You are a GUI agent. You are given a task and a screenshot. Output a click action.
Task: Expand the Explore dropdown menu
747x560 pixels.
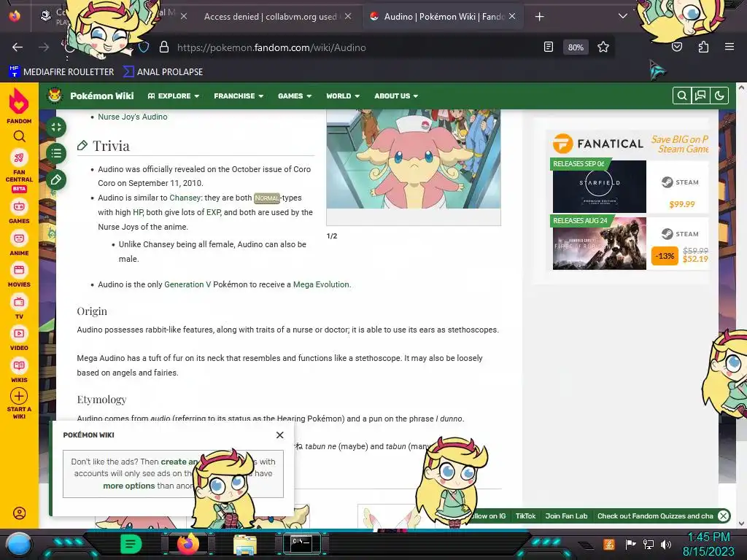point(174,96)
